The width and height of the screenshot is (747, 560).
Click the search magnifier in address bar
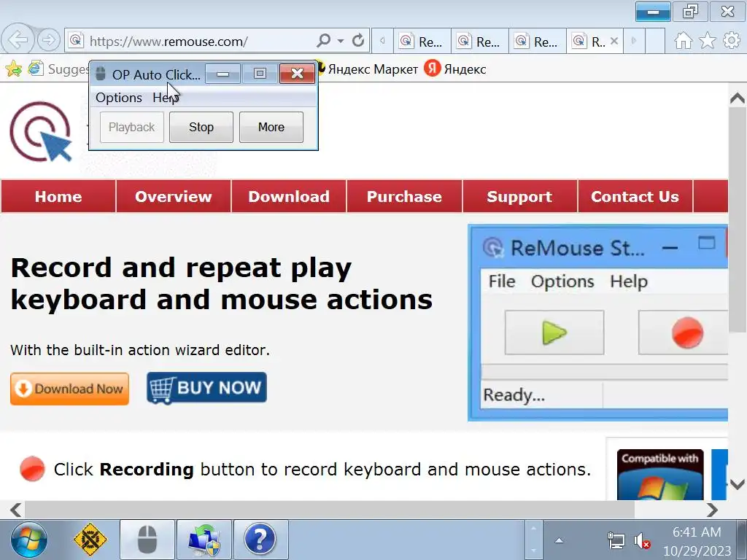[323, 41]
